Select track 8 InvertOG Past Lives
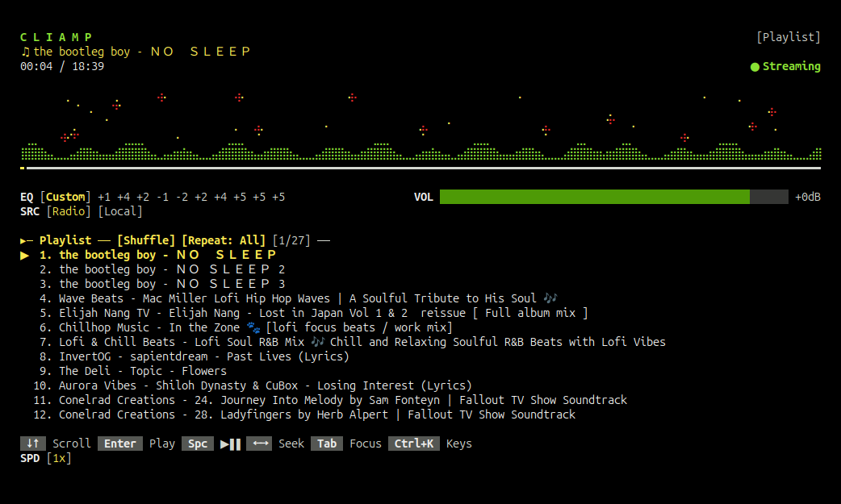This screenshot has width=841, height=504. click(195, 356)
